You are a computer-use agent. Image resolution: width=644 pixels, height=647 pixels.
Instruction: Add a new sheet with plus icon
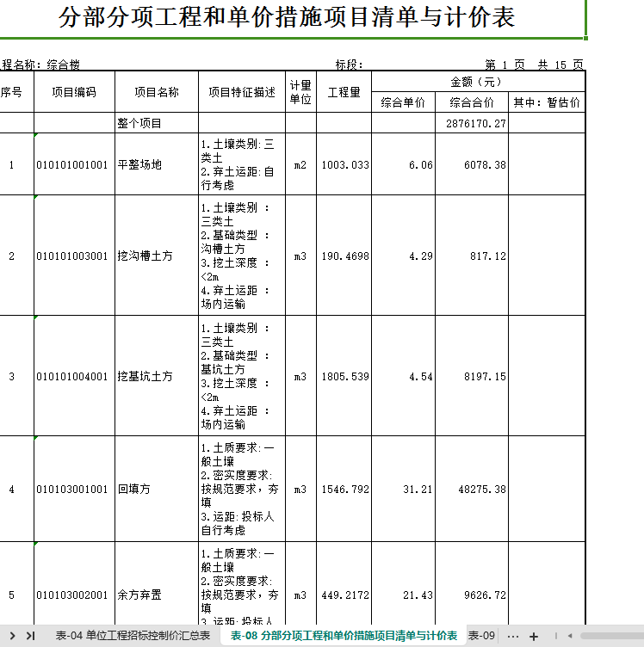[534, 637]
